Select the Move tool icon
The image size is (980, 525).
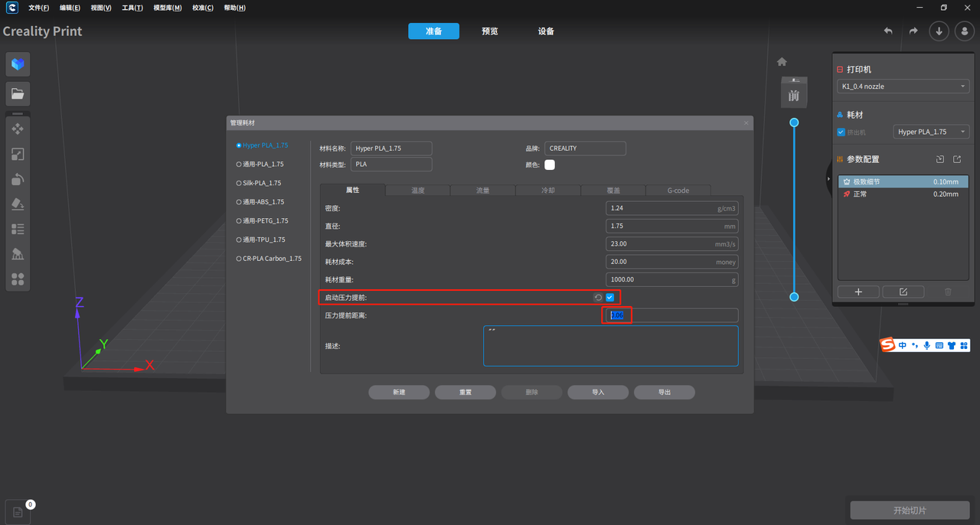pyautogui.click(x=18, y=129)
